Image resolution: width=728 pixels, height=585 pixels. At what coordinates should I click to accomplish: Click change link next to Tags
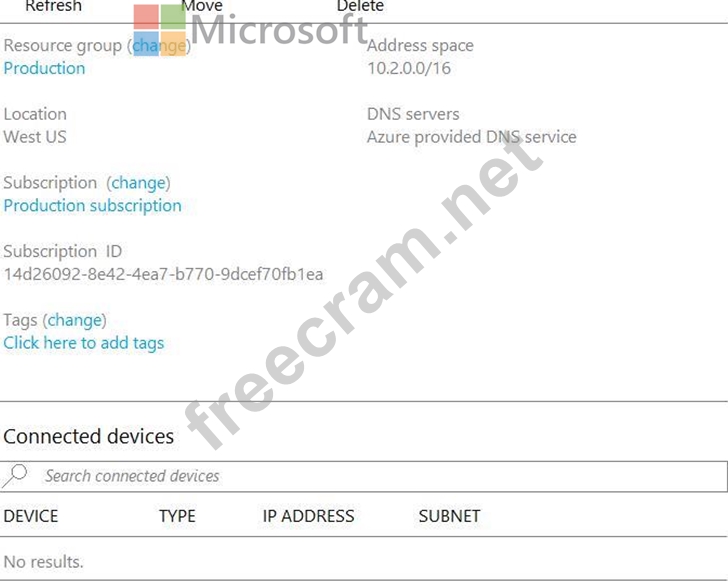point(75,320)
